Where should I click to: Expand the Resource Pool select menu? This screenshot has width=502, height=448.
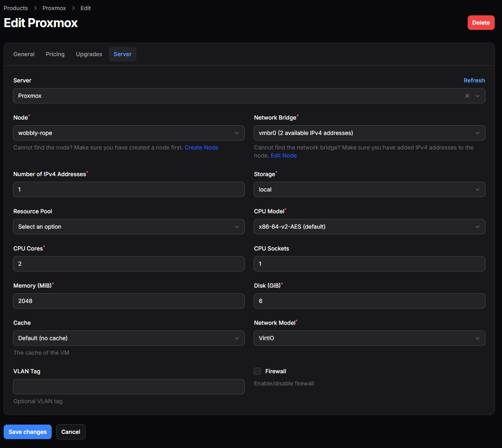click(128, 227)
